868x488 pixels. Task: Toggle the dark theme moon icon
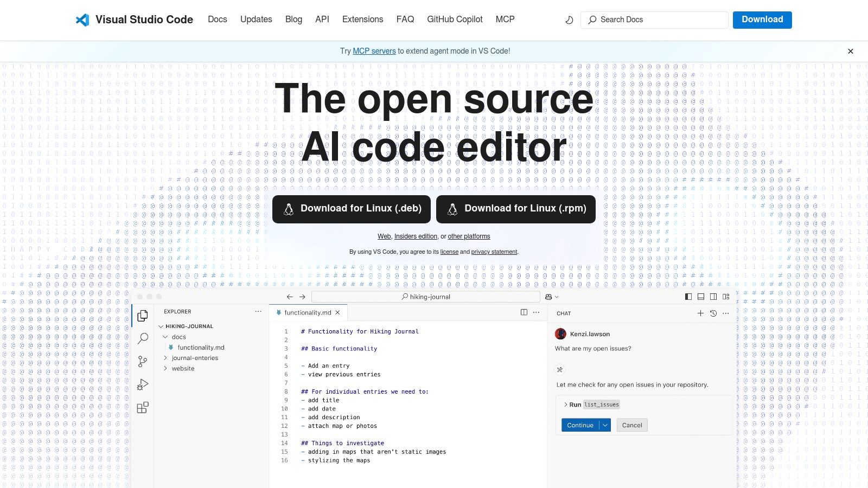click(x=569, y=20)
